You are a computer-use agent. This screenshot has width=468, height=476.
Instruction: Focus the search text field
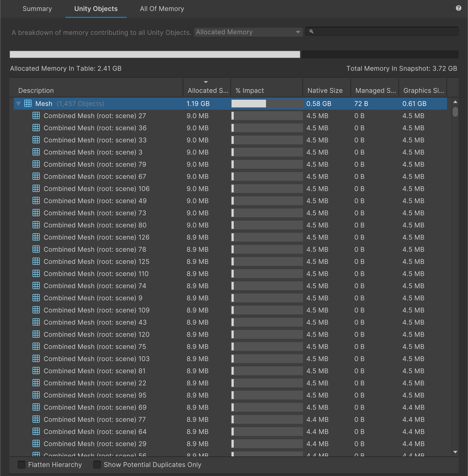(x=382, y=31)
